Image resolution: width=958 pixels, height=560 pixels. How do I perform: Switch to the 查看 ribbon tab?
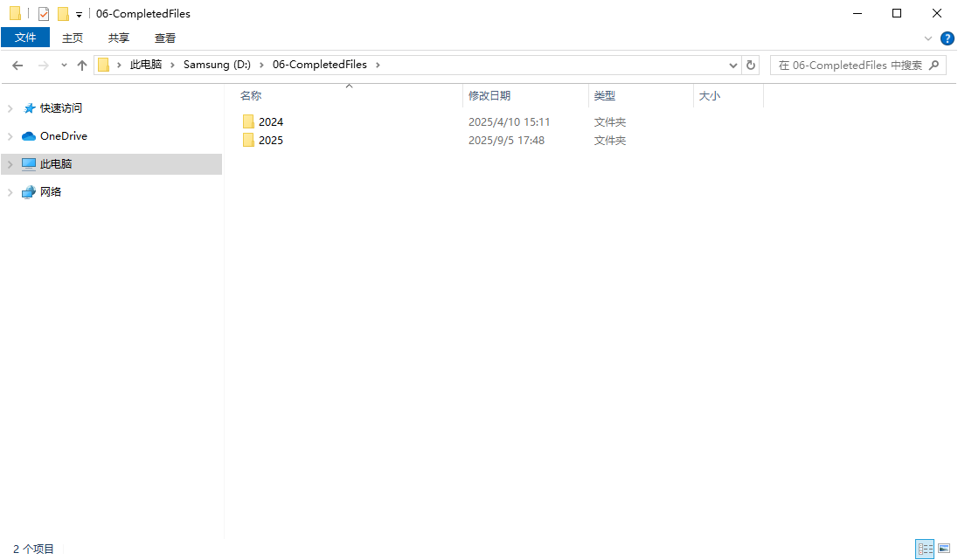point(164,38)
